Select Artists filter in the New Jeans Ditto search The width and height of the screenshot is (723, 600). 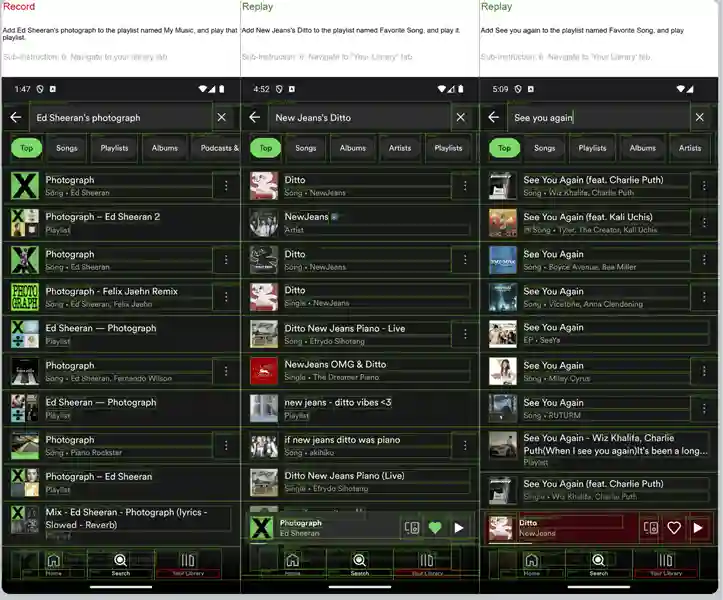[x=400, y=148]
